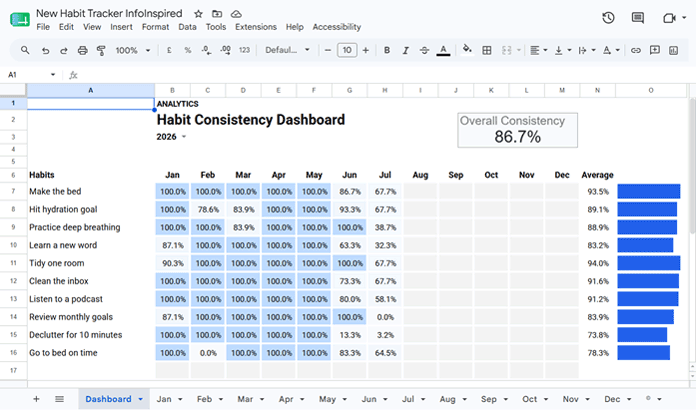
Task: Open the Insert menu
Action: tap(122, 27)
